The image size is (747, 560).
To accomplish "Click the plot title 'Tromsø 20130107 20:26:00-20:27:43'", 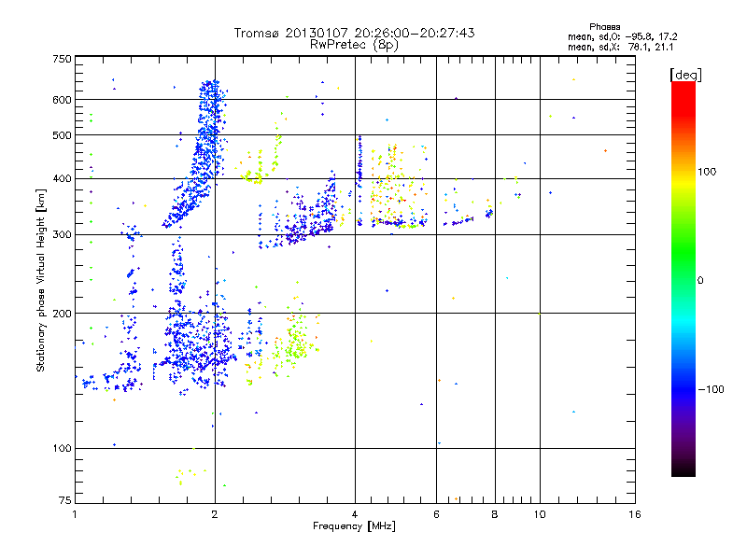I will [354, 33].
